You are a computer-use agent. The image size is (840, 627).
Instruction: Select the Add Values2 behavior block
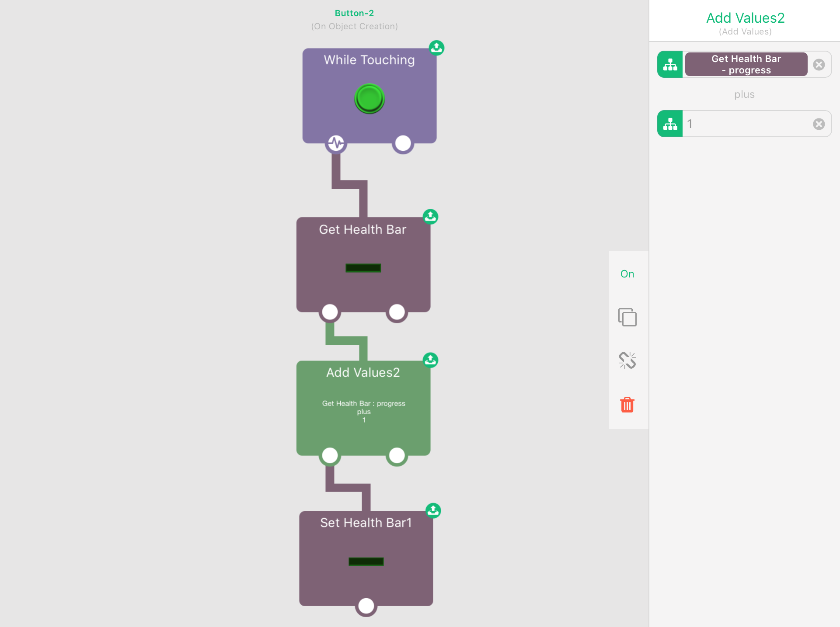363,408
